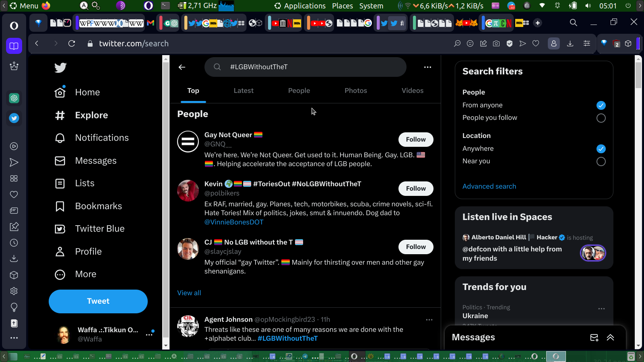Viewport: 644px width, 362px height.
Task: Follow Gay Not Queer account
Action: point(416,140)
